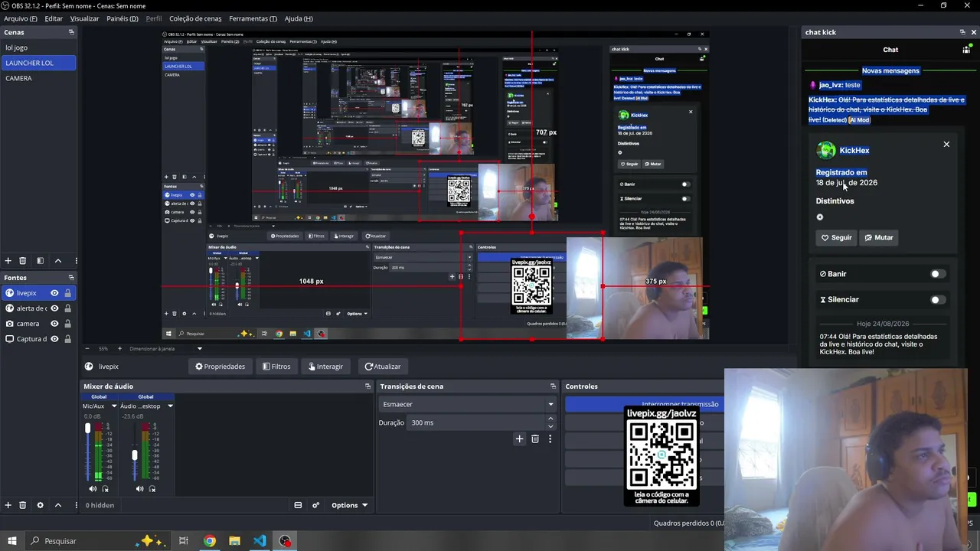
Task: Zoom out preview with minus icon
Action: pos(87,349)
